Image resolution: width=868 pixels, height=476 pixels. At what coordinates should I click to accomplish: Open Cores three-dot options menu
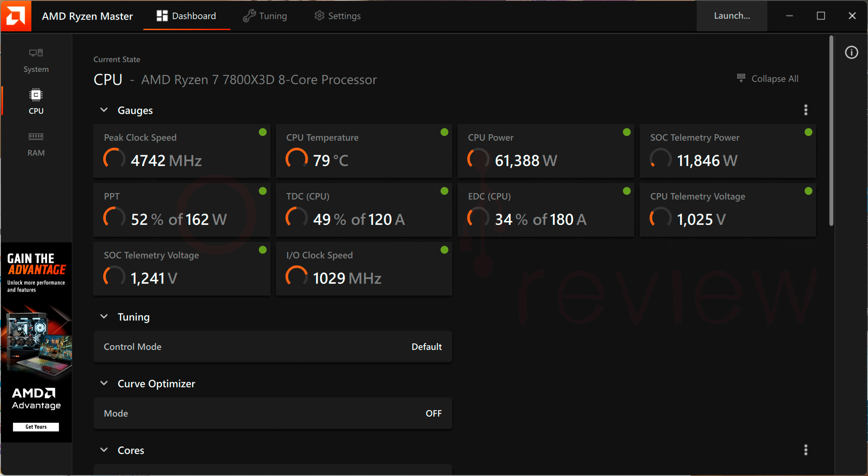tap(806, 450)
